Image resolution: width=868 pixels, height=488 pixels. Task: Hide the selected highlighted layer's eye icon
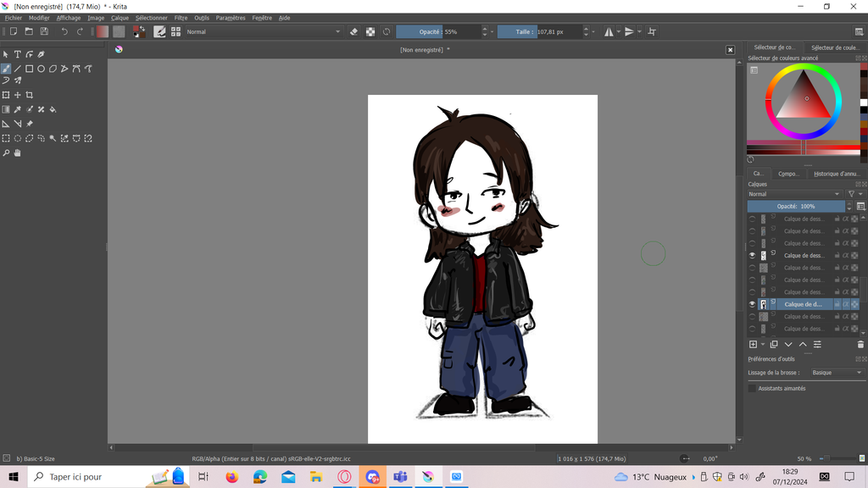click(752, 304)
